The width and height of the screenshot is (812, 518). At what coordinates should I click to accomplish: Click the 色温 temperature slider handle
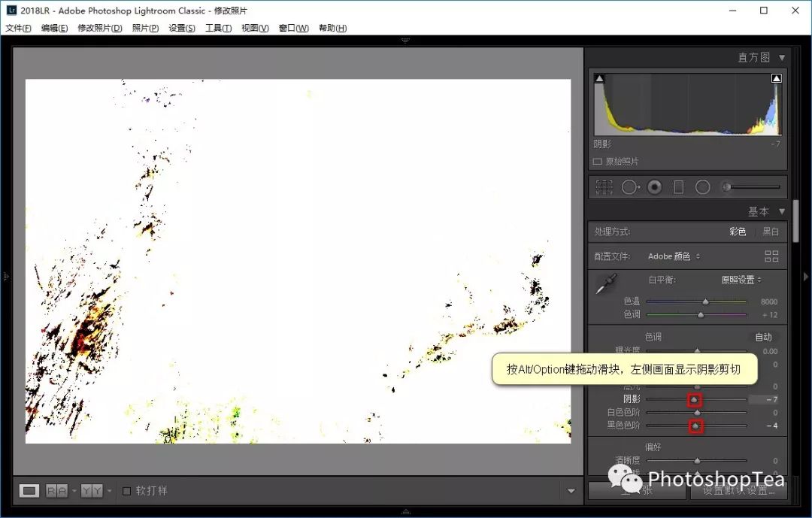(x=705, y=301)
